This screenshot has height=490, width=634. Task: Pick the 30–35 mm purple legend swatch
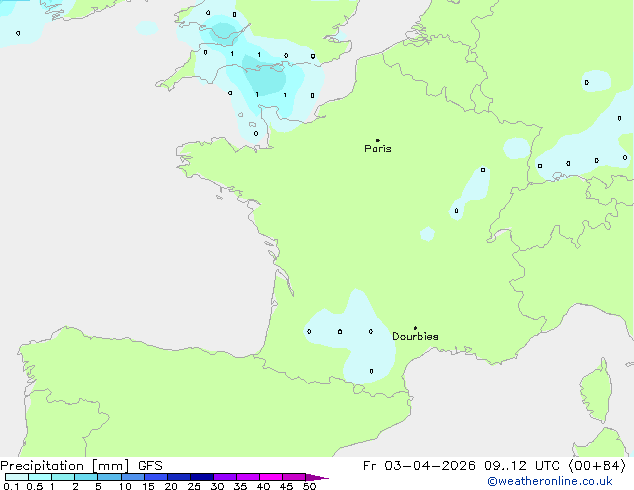pos(225,477)
